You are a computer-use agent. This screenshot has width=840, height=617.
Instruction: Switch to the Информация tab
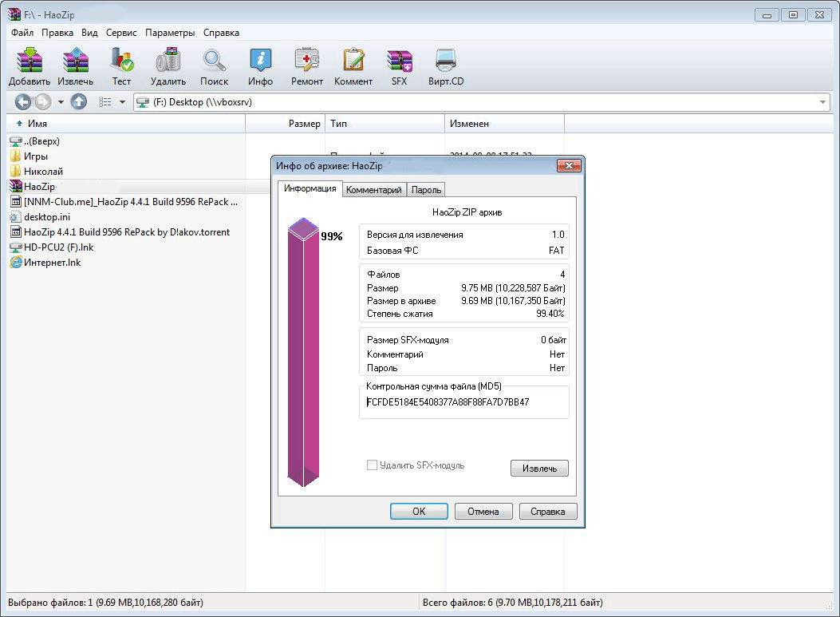[310, 188]
